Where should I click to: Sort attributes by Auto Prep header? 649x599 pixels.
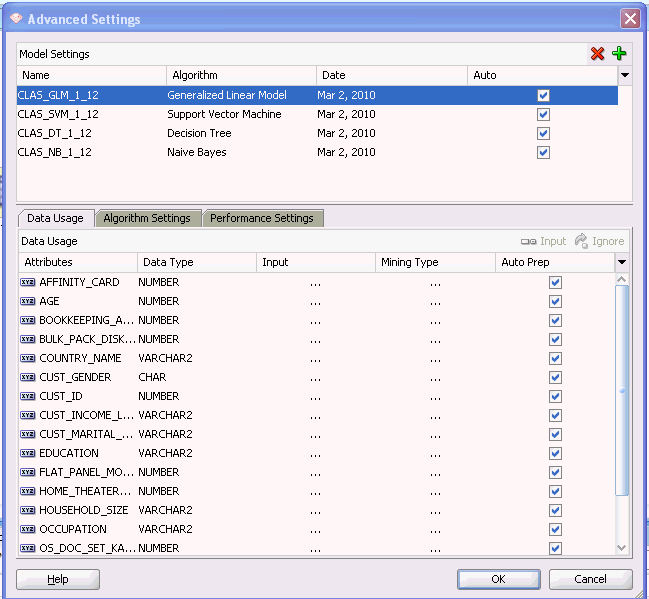555,262
